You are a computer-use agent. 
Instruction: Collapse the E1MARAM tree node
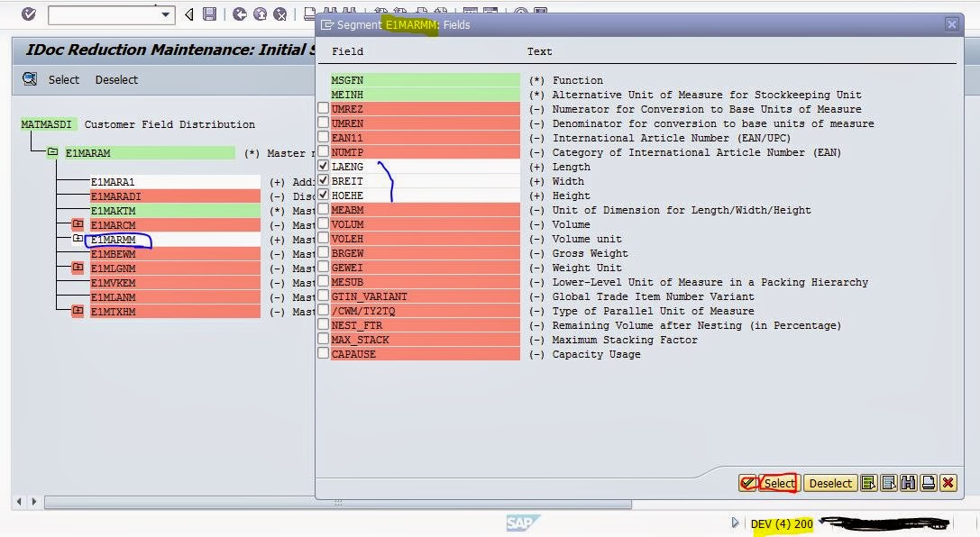click(52, 152)
